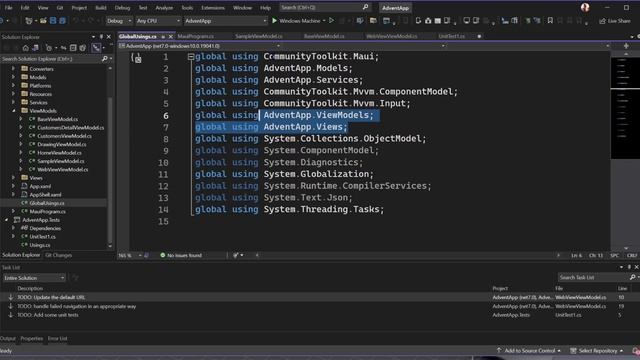Click the code cleanup broom icon
Viewport: 640px width, 360px height.
(x=236, y=255)
